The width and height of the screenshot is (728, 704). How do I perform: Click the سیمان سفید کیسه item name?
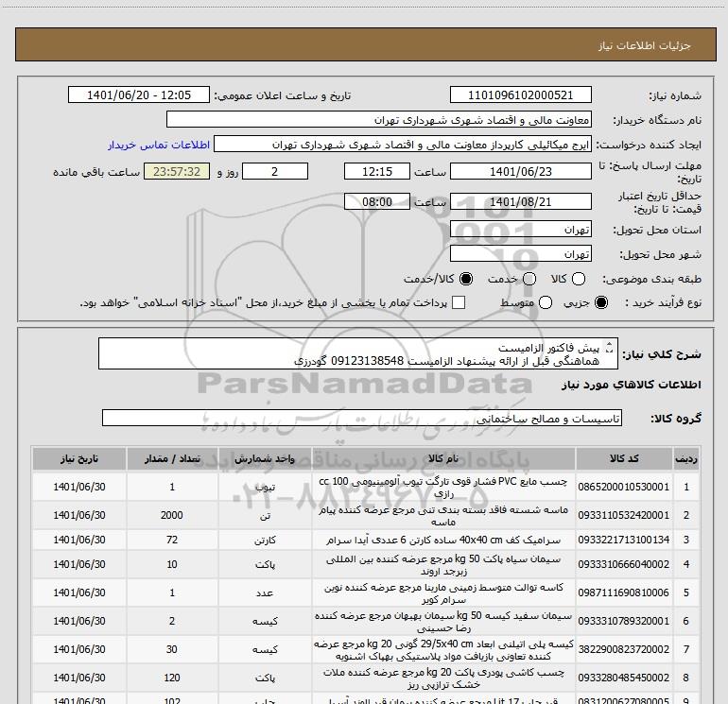[x=443, y=622]
